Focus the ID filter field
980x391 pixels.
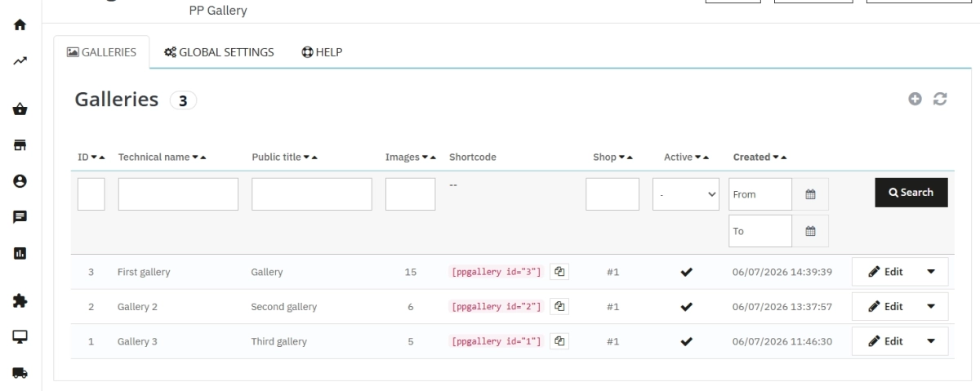point(91,194)
